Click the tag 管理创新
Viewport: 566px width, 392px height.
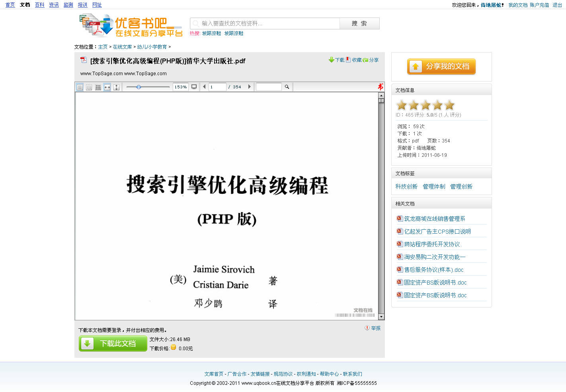click(x=461, y=187)
